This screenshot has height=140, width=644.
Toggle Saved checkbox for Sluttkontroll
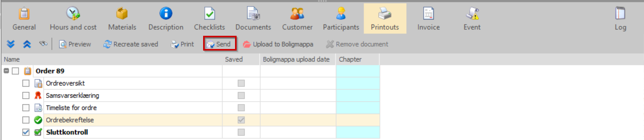tap(241, 132)
